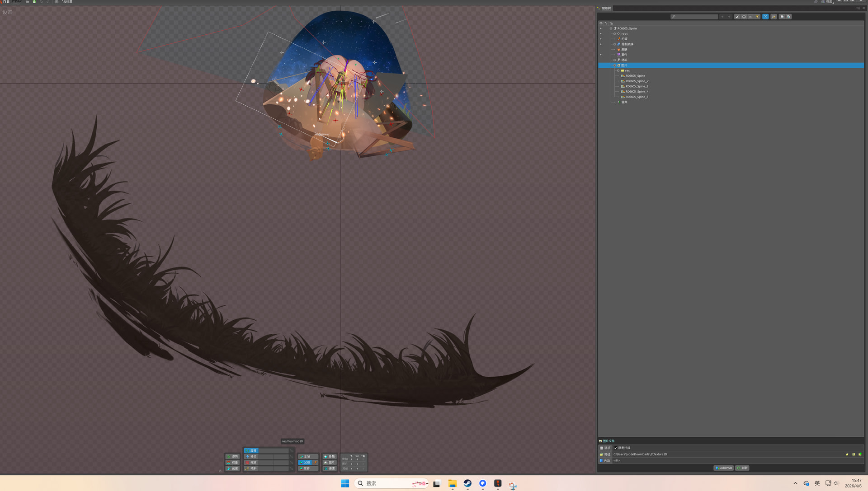Click the Add PSD button
Screen dimensions: 868x491
pos(723,468)
